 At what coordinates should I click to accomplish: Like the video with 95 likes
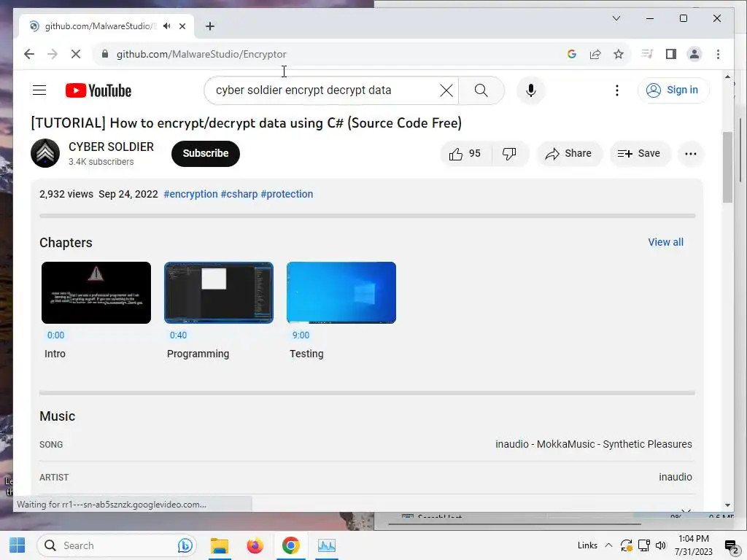(465, 153)
